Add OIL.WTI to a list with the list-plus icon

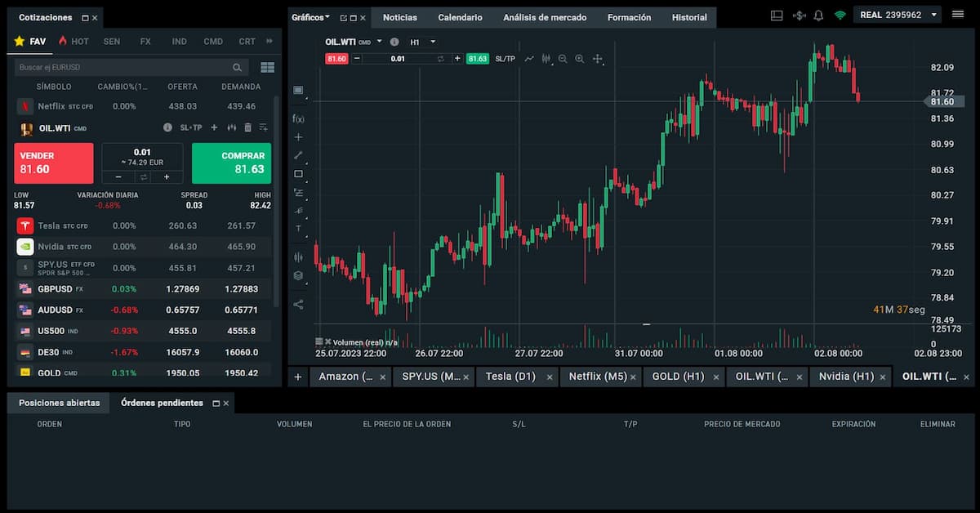[x=263, y=127]
